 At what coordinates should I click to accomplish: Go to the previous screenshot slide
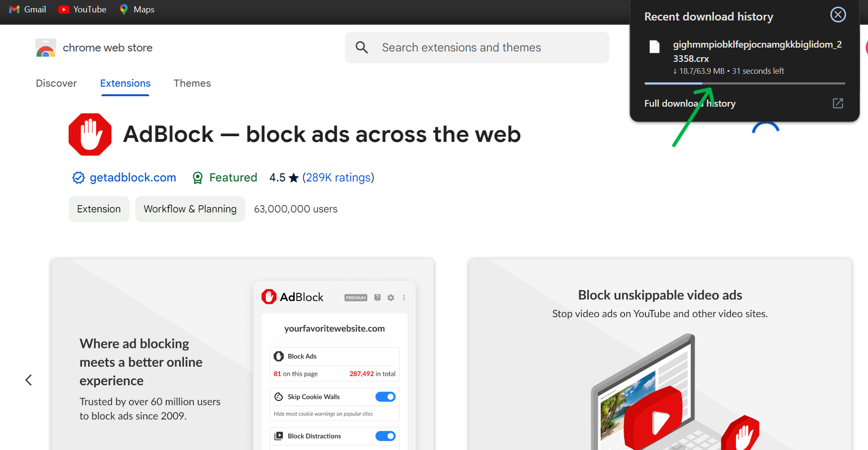pos(29,380)
